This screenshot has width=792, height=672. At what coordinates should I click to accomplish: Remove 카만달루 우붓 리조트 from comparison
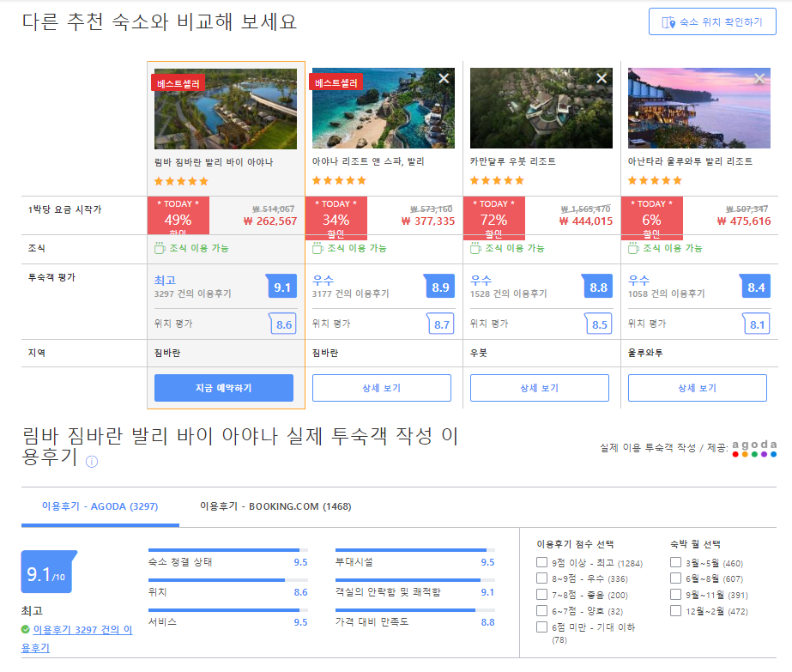coord(602,78)
